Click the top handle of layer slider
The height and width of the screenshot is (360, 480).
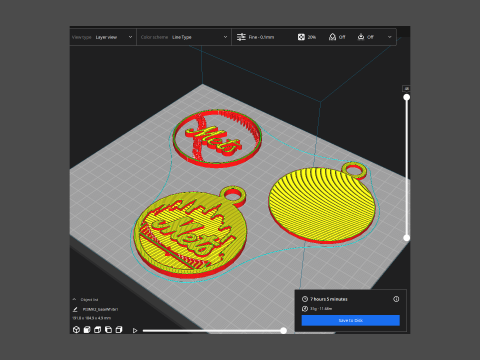407,97
